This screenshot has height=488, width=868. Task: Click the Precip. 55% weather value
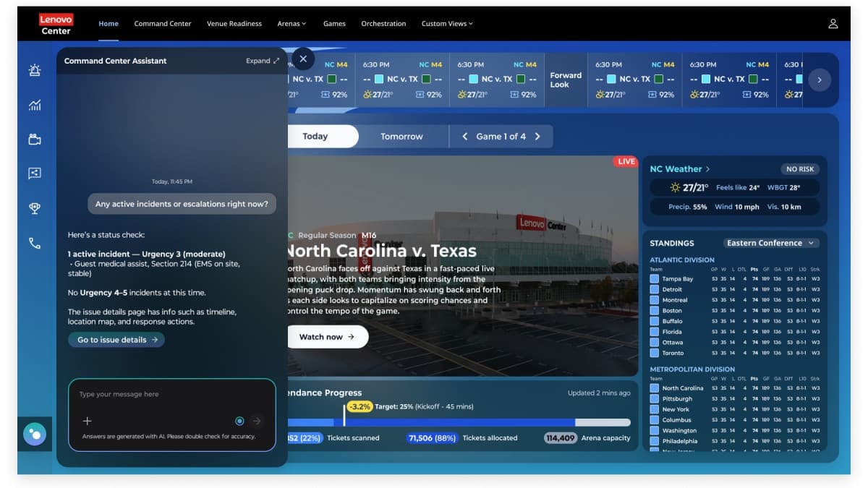pos(688,207)
